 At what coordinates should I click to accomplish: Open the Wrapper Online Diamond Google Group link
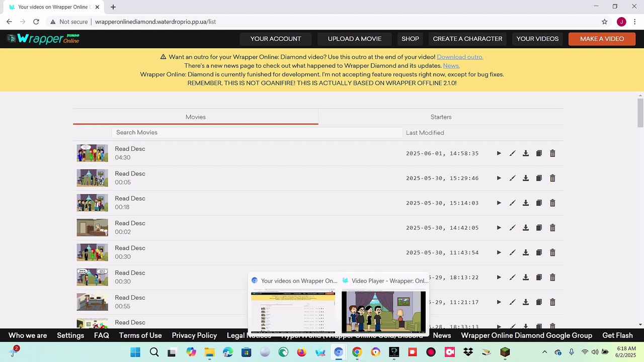pos(526,335)
